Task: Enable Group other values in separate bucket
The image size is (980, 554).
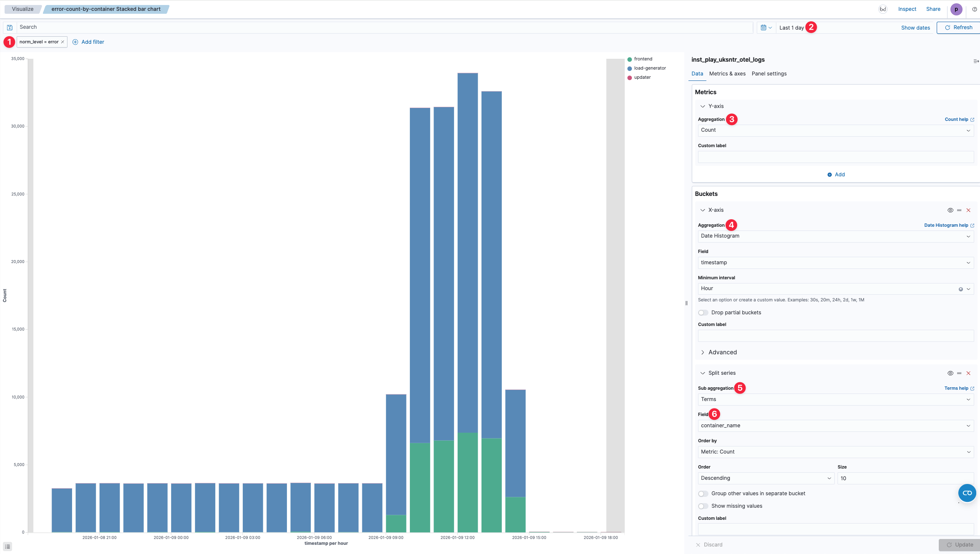Action: pos(703,493)
